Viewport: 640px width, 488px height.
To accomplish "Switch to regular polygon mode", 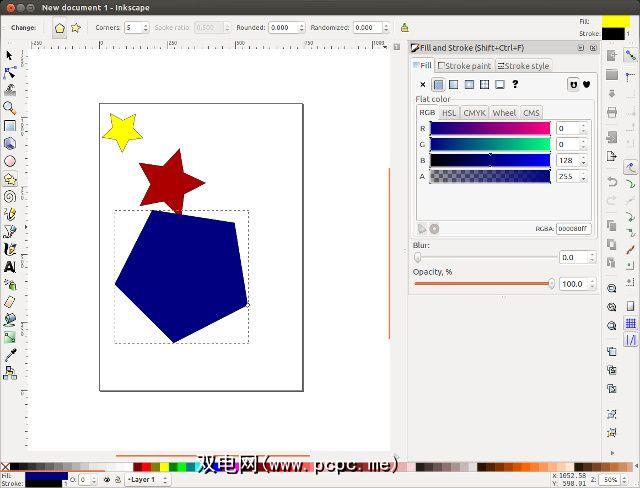I will coord(59,28).
